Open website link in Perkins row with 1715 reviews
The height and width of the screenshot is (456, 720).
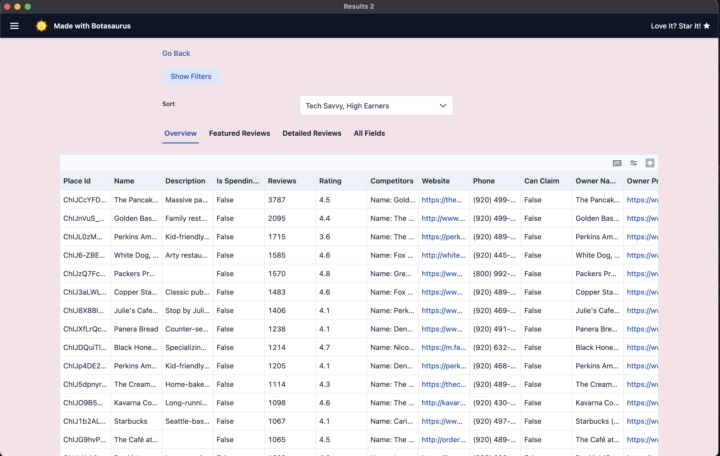click(443, 236)
